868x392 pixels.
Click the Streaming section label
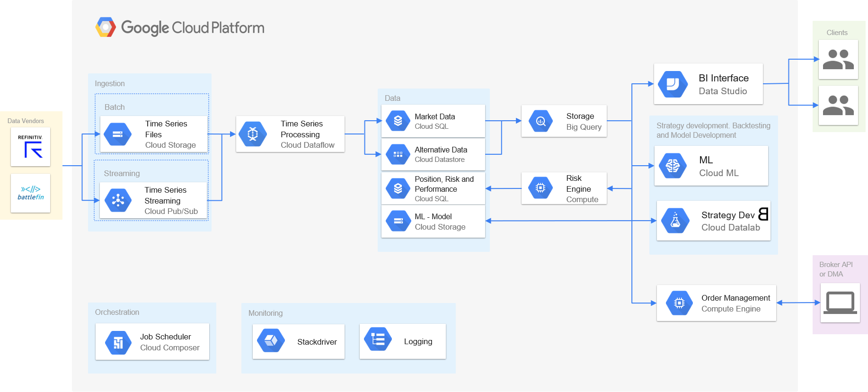pyautogui.click(x=122, y=173)
